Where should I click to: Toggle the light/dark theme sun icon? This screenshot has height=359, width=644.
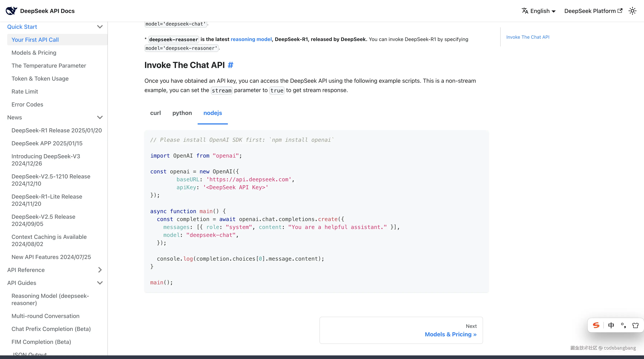pos(632,11)
